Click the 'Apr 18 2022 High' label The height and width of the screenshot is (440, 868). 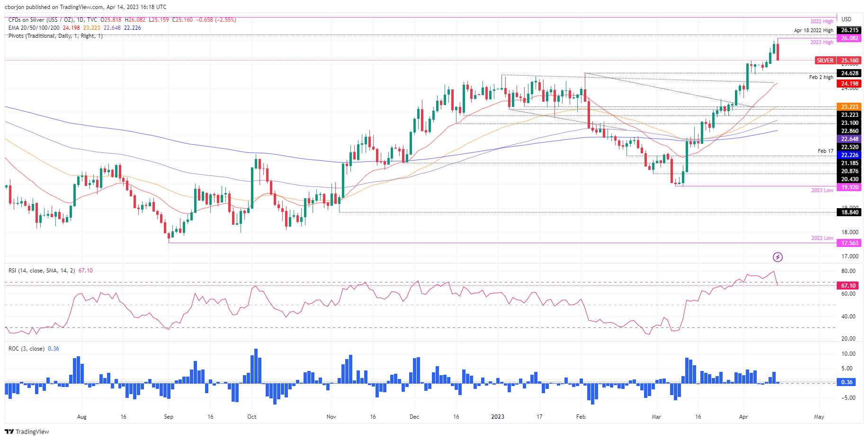[x=814, y=30]
